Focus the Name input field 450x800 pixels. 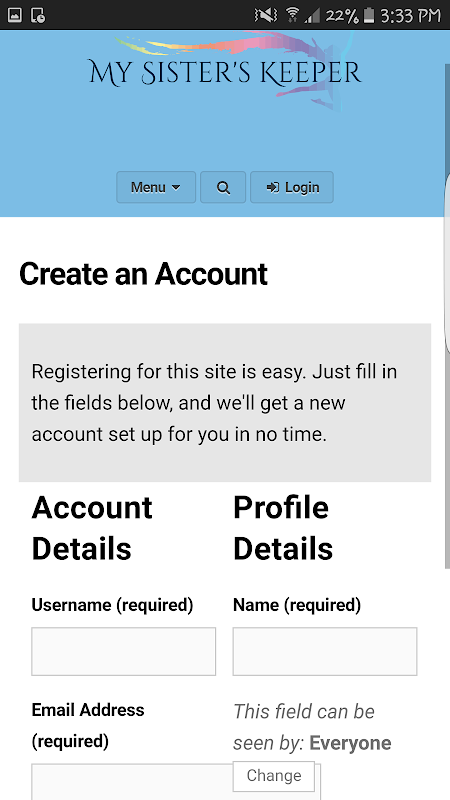pyautogui.click(x=325, y=652)
